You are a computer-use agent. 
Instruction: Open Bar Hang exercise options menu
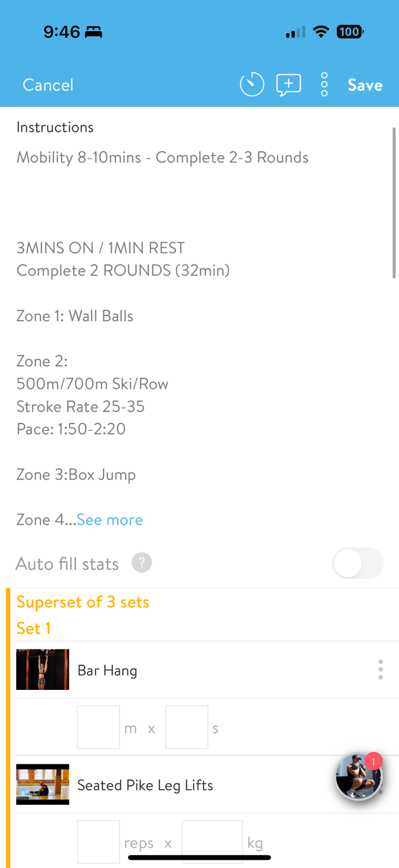[380, 669]
